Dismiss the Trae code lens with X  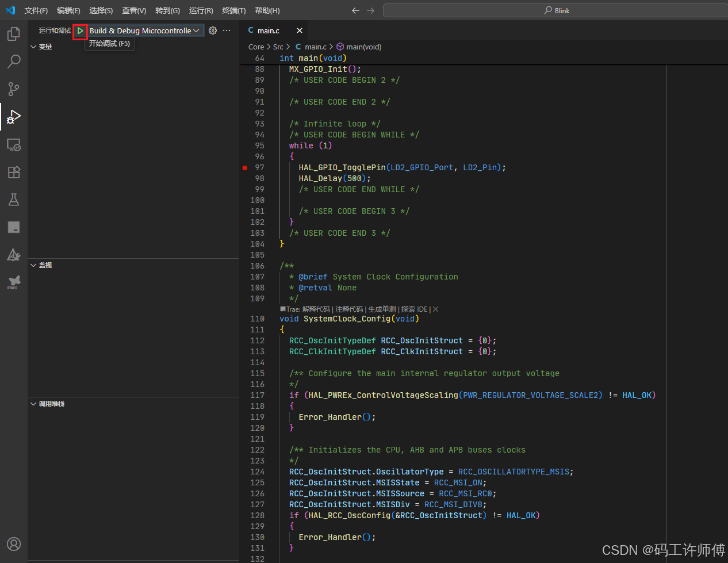(x=436, y=309)
